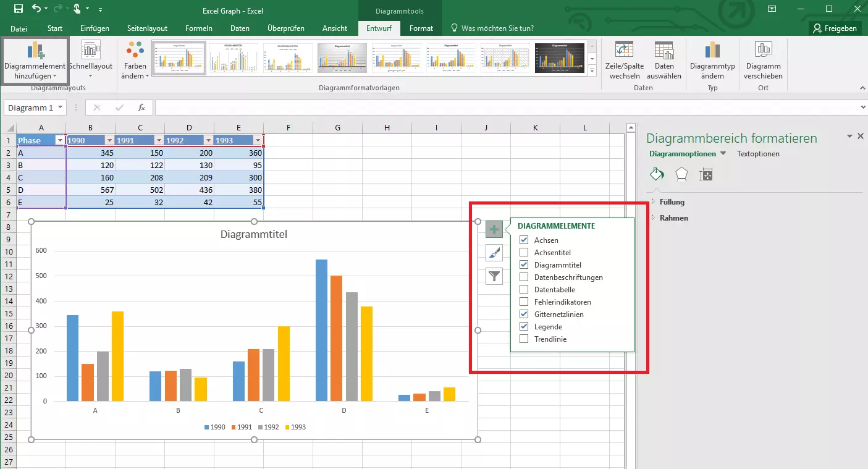The height and width of the screenshot is (469, 868).
Task: Uncheck the Achsen checkbox
Action: point(524,240)
